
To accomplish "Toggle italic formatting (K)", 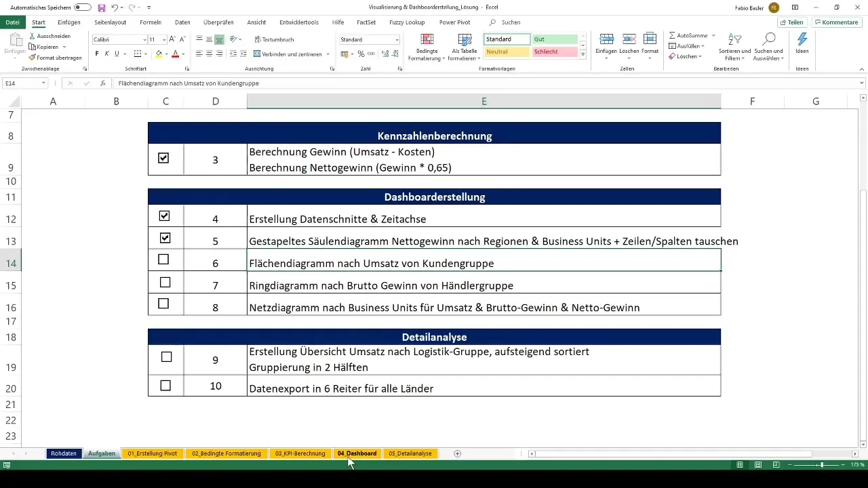I will pos(106,54).
